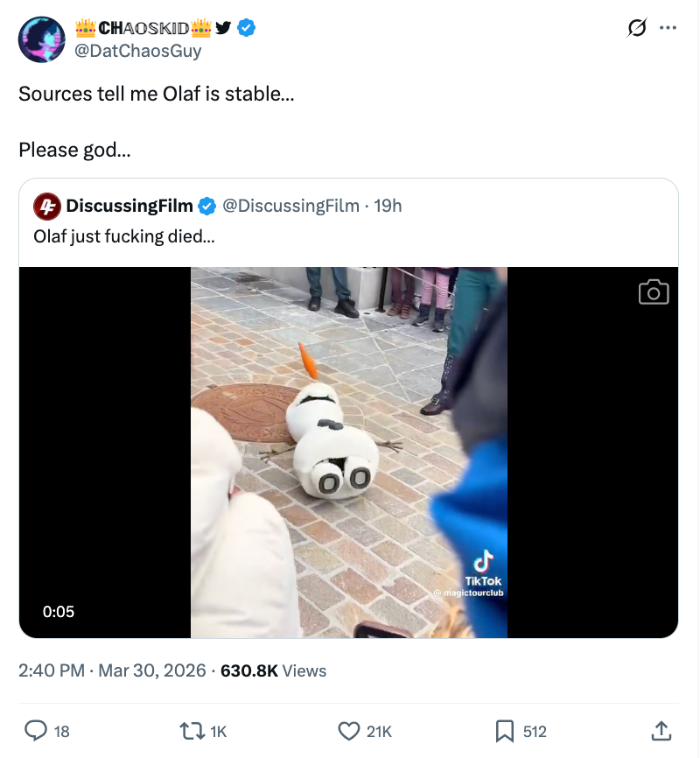Viewport: 700px width, 758px height.
Task: Open the 2:40 PM Mar 30 timestamp
Action: [112, 670]
